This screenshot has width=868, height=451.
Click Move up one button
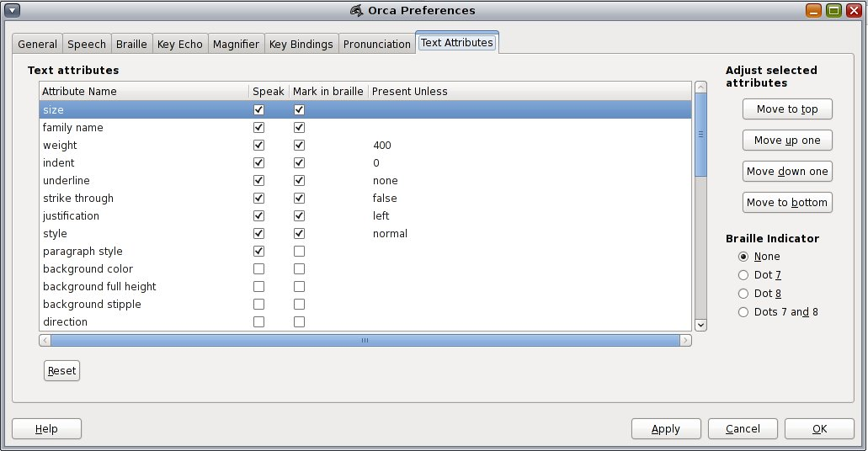click(x=787, y=140)
